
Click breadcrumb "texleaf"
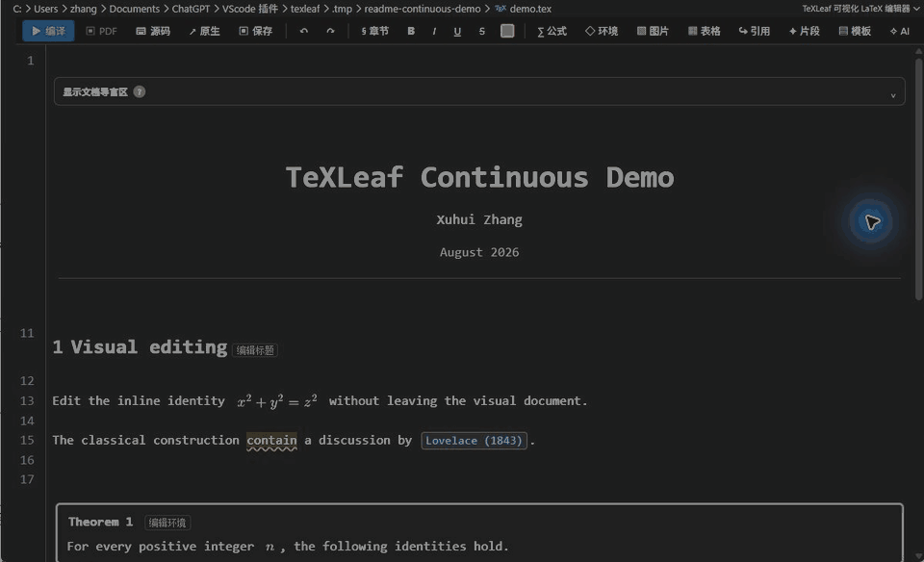(305, 9)
